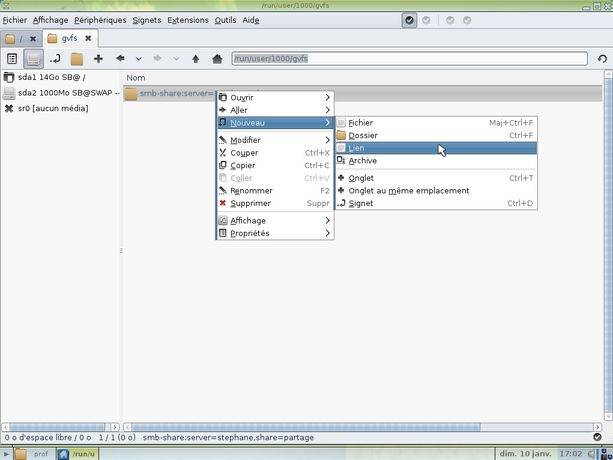The width and height of the screenshot is (613, 460).
Task: Open the Fichier menu
Action: (x=14, y=20)
